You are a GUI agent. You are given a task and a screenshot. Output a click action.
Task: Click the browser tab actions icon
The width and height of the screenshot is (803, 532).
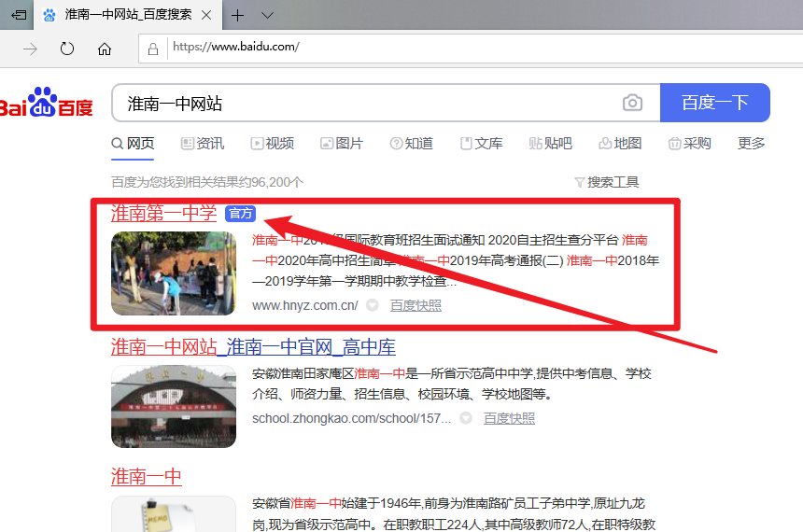point(19,15)
